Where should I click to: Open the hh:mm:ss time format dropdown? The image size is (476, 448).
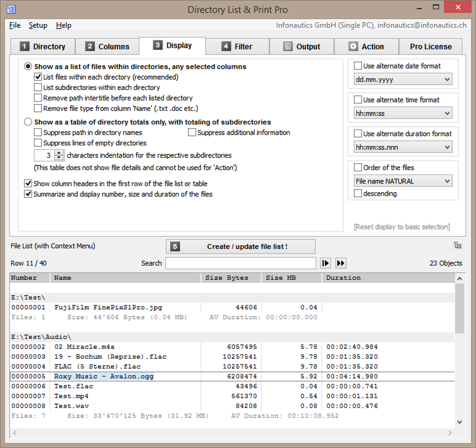tap(403, 113)
